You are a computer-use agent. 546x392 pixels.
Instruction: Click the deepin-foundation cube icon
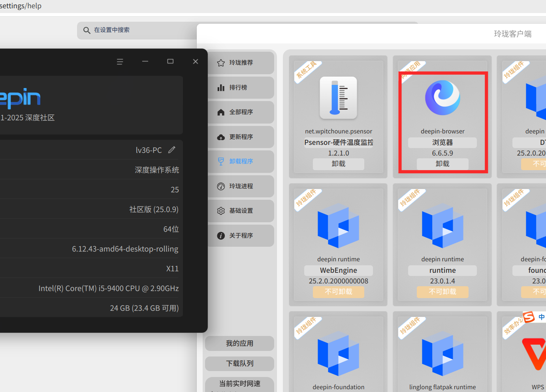click(x=338, y=354)
